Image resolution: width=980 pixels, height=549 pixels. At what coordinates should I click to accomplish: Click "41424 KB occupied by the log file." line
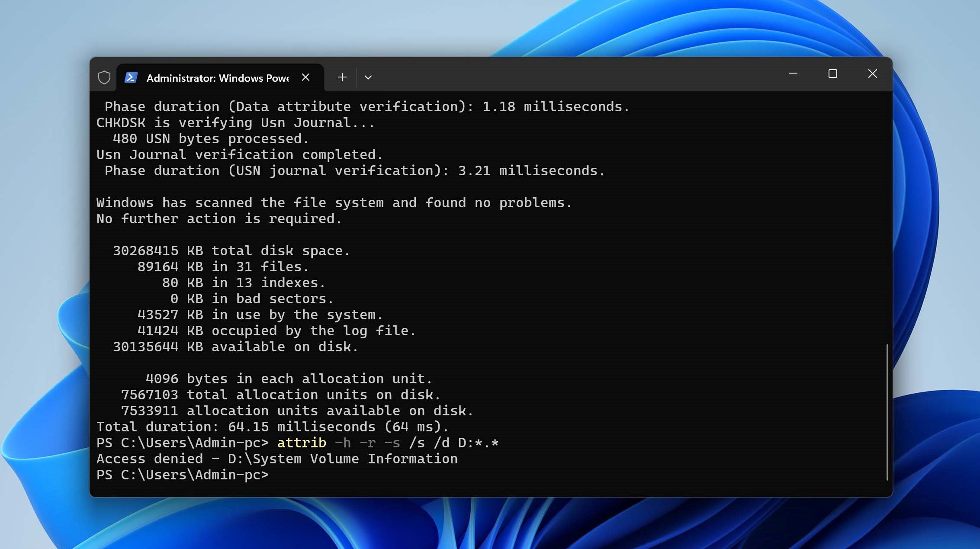[x=276, y=331]
